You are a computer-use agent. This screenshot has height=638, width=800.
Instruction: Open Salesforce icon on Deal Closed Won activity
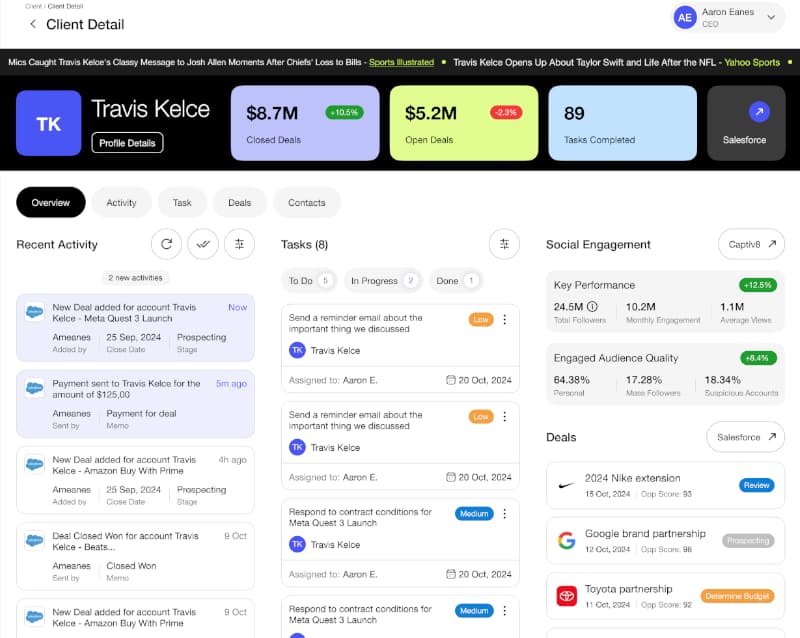(x=35, y=540)
